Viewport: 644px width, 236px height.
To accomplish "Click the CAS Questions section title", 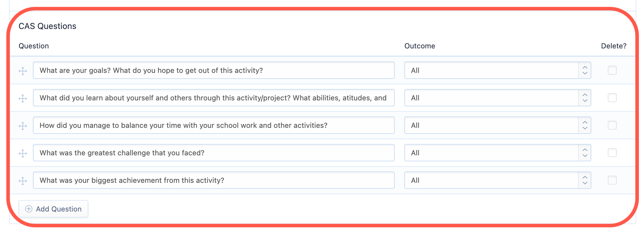I will pyautogui.click(x=48, y=26).
